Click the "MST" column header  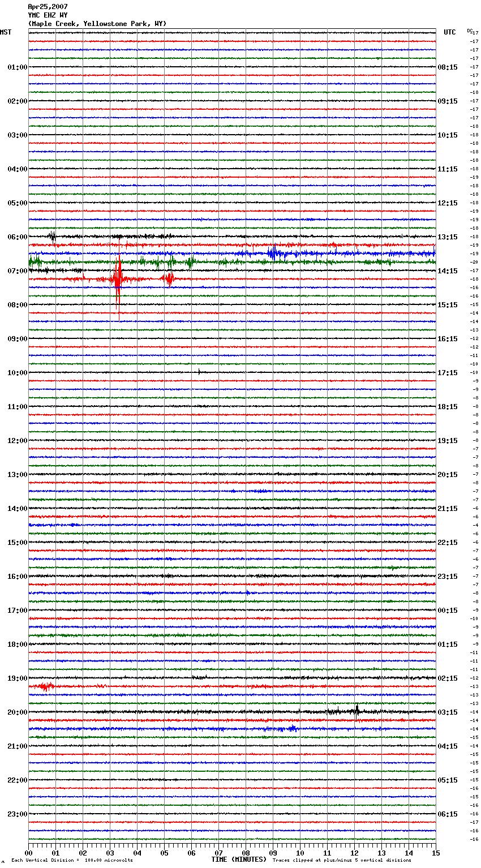6,32
